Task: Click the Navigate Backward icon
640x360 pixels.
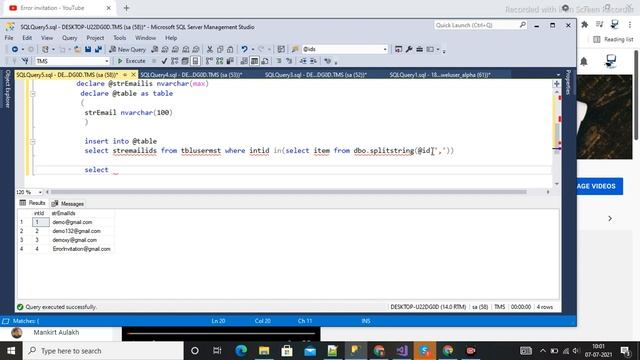Action: pyautogui.click(x=15, y=49)
